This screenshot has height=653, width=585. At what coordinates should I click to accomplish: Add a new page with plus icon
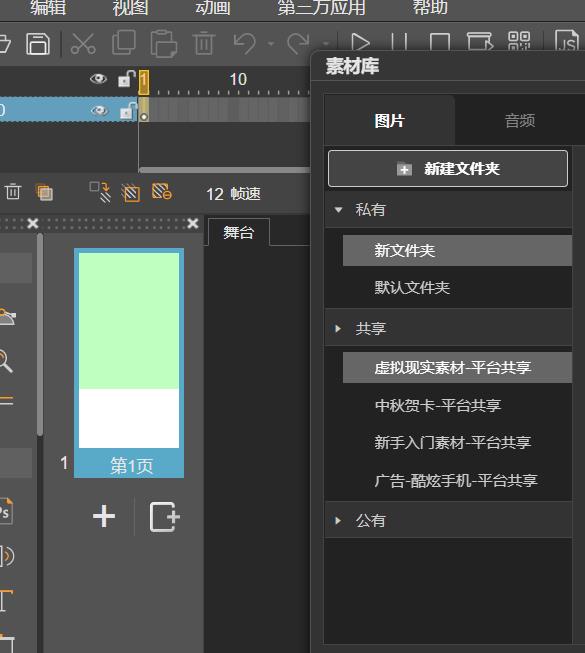[x=104, y=516]
